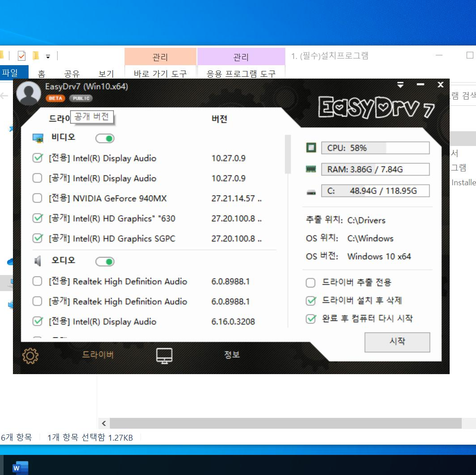Click the Windows 10 x64 value
This screenshot has width=476, height=475.
(379, 256)
